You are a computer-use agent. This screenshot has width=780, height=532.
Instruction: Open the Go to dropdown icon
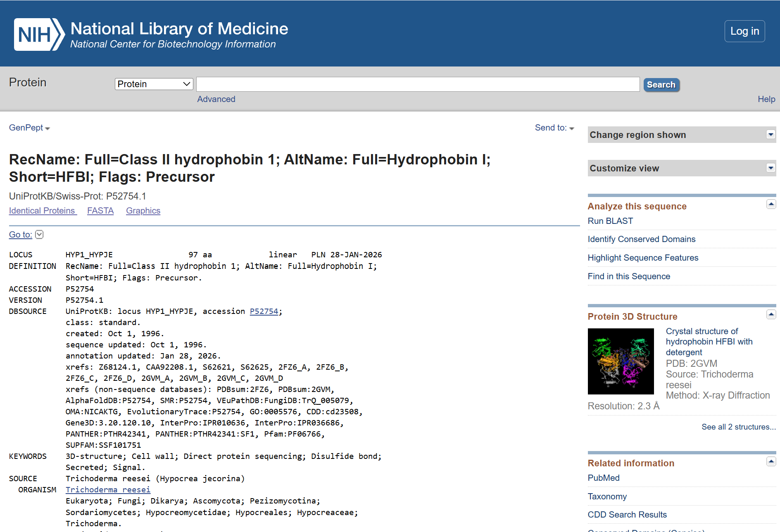(39, 235)
